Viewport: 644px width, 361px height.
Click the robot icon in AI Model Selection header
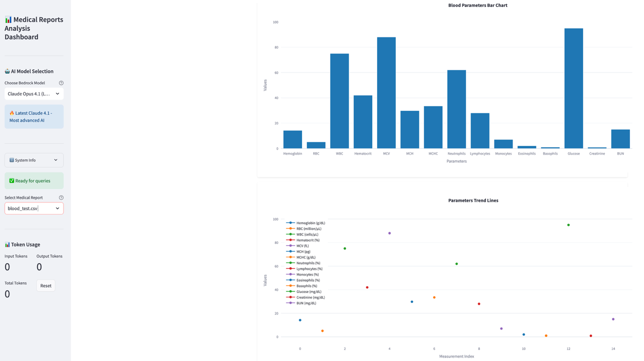point(7,71)
